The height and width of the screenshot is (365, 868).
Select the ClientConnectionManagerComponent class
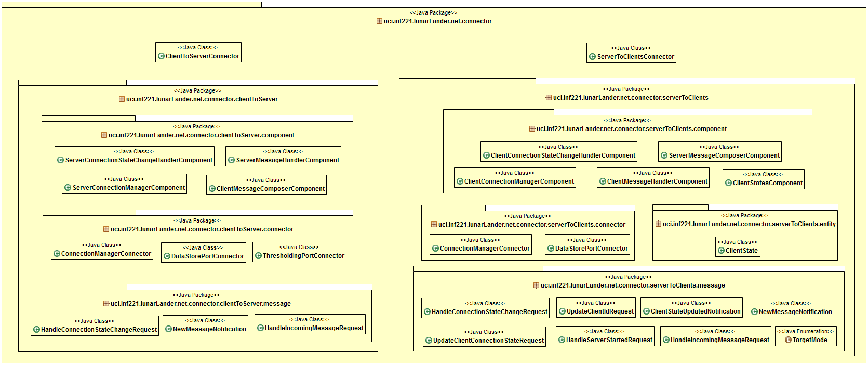[514, 178]
